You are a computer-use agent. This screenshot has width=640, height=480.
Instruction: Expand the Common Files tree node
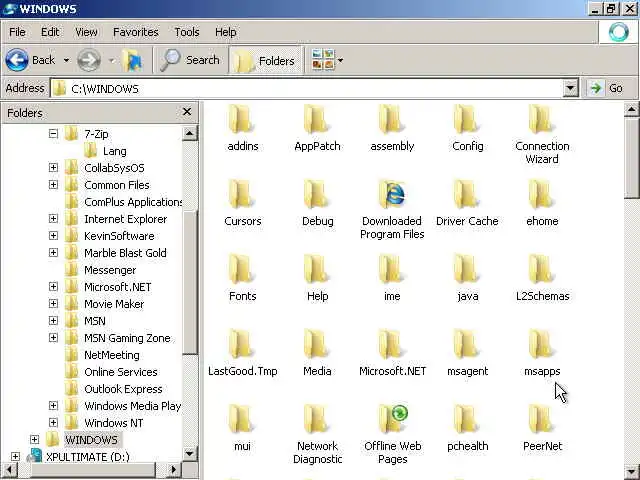tap(53, 184)
